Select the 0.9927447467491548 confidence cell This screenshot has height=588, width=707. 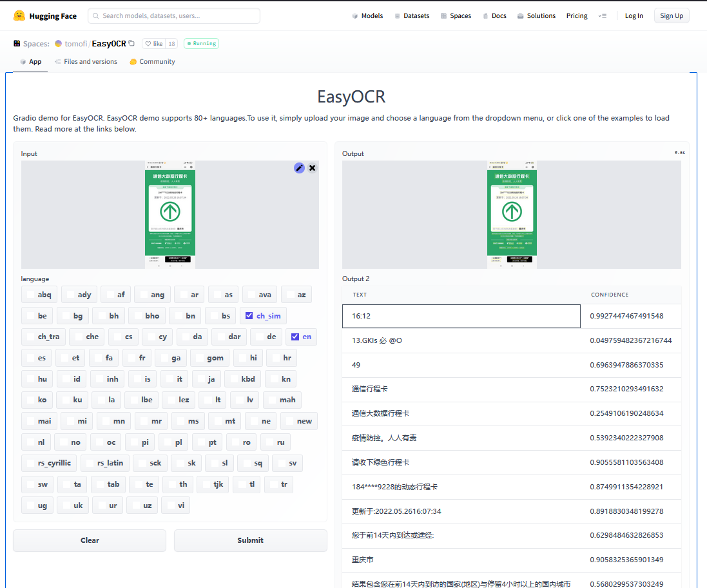[631, 316]
